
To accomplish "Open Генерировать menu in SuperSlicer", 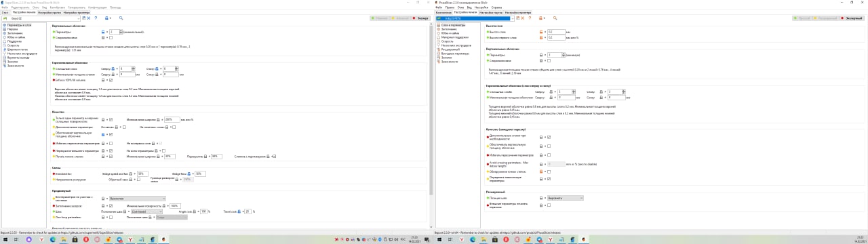I will point(77,7).
